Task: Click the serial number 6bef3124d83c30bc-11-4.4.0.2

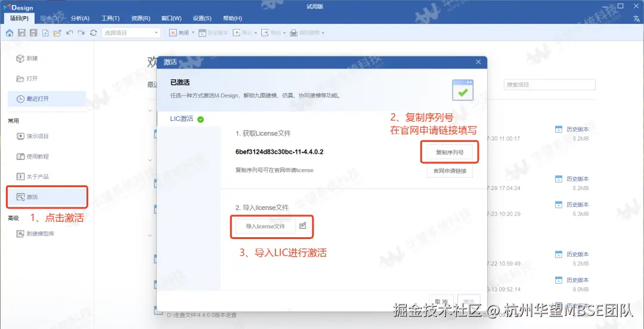Action: (279, 152)
